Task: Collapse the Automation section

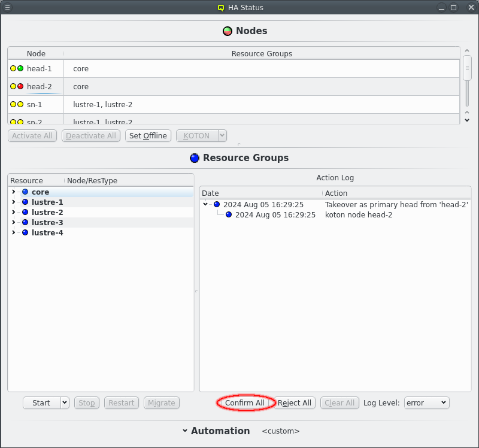Action: [185, 431]
